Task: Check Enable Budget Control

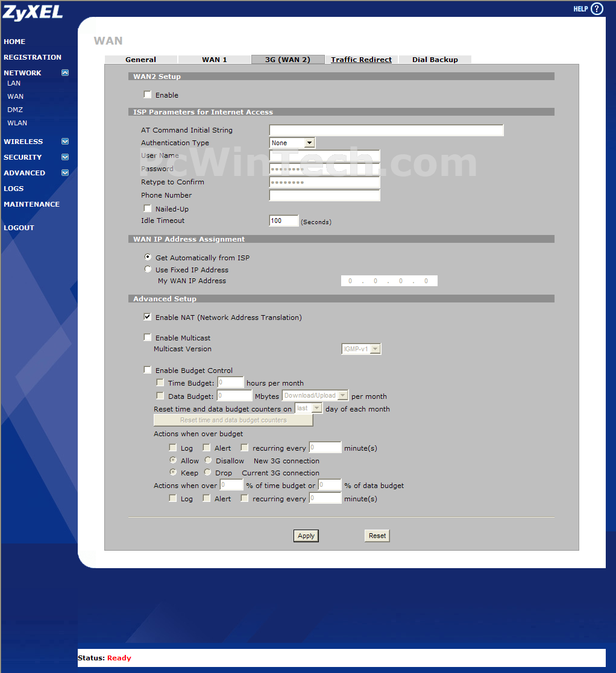Action: pos(148,370)
